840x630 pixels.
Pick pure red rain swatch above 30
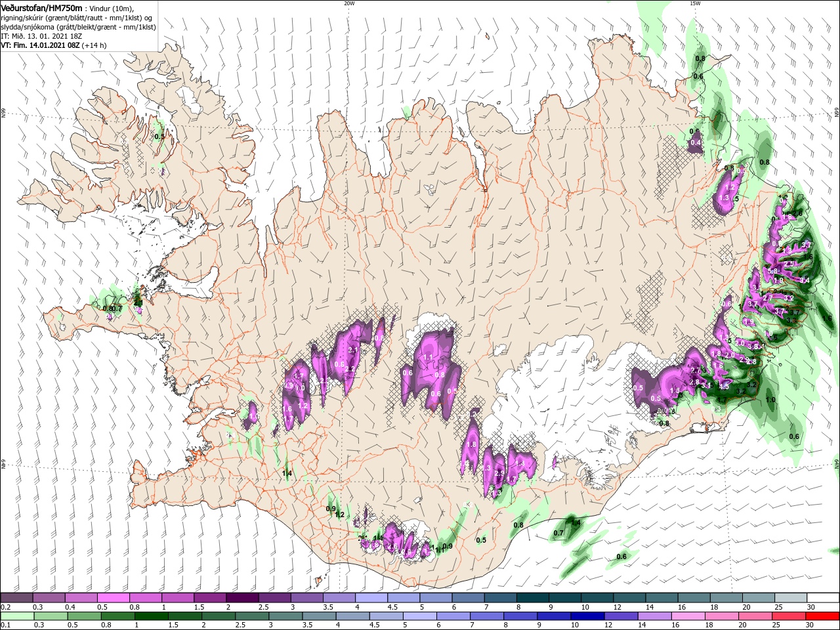click(822, 616)
